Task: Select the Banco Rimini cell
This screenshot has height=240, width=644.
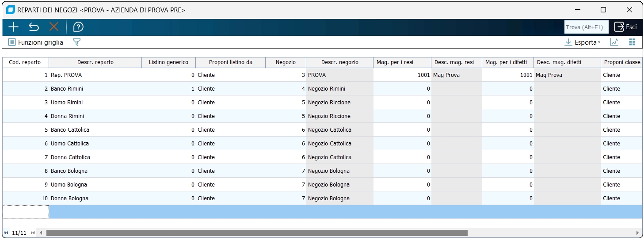Action: pos(95,89)
